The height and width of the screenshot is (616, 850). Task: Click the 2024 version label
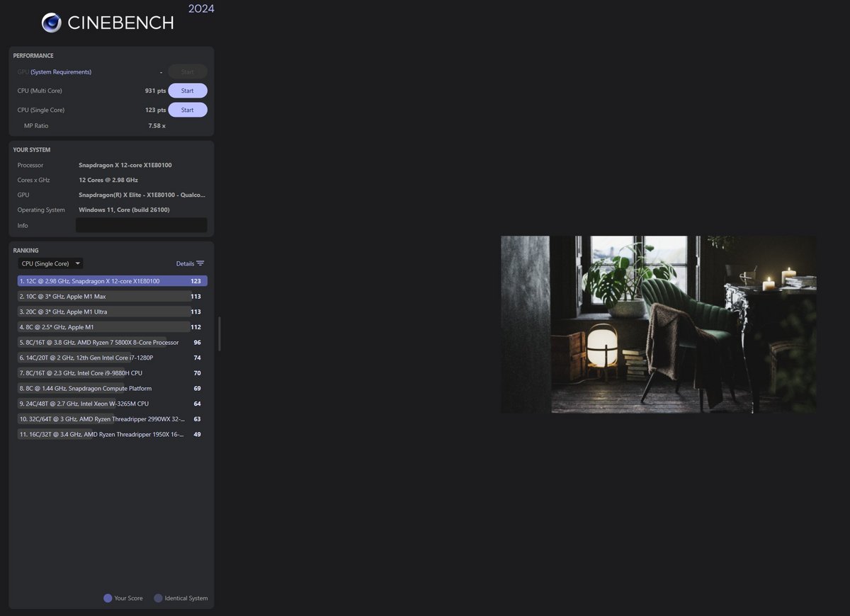pyautogui.click(x=201, y=8)
